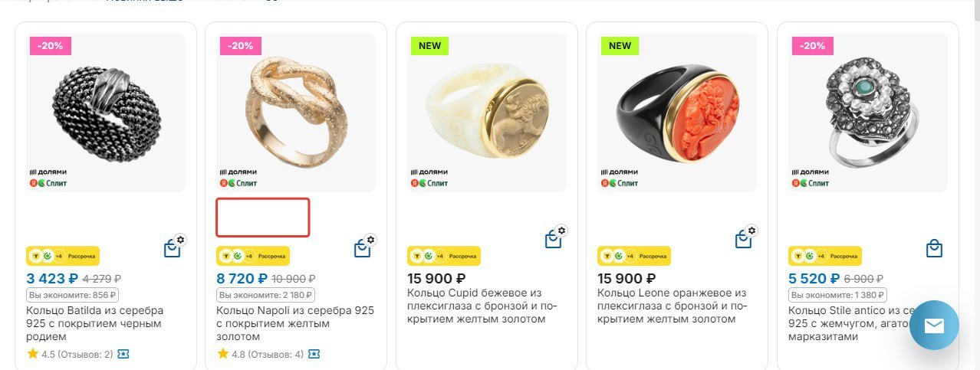Image resolution: width=980 pixels, height=370 pixels.
Task: Add Cupid ring to shopping bag
Action: (553, 241)
